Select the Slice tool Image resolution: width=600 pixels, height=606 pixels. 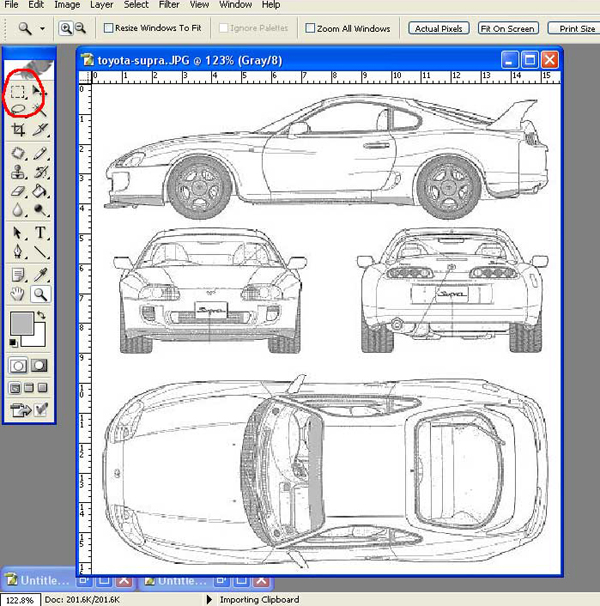[40, 130]
